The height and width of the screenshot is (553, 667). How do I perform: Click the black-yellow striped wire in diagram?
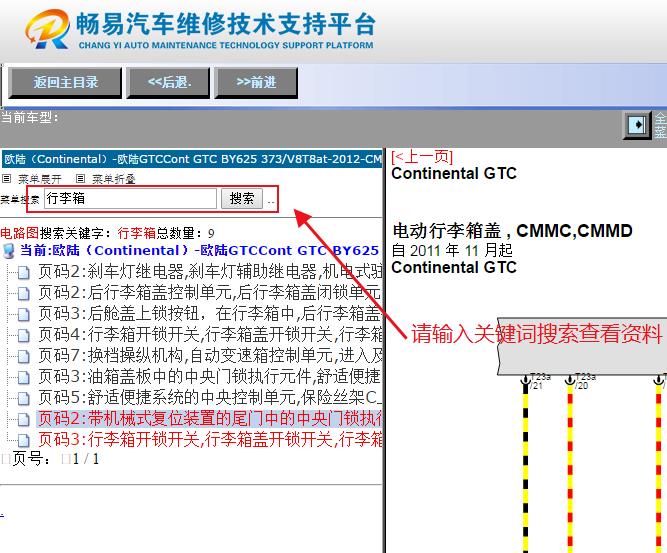(525, 468)
